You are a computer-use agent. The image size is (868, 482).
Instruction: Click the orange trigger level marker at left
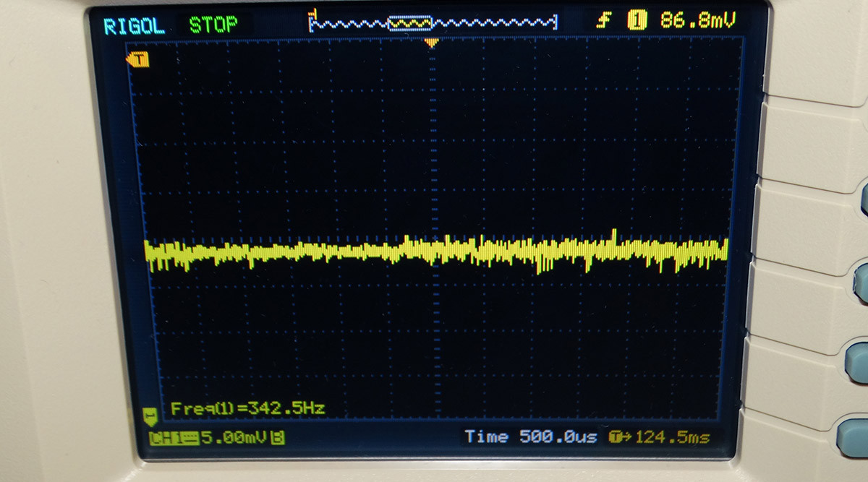click(x=137, y=59)
